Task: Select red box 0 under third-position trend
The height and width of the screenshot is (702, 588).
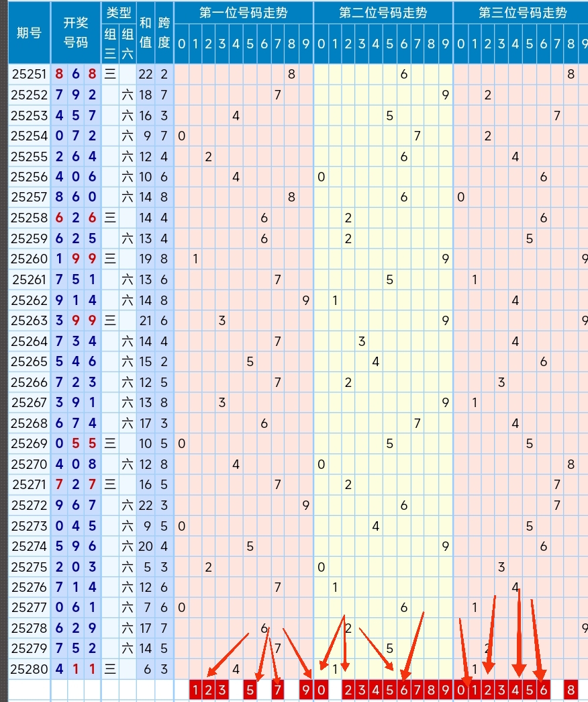Action: (x=461, y=689)
